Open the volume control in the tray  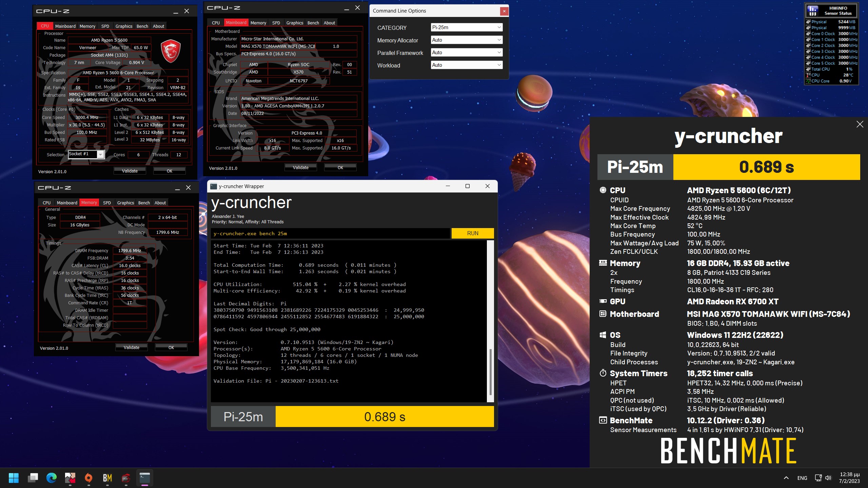coord(828,478)
